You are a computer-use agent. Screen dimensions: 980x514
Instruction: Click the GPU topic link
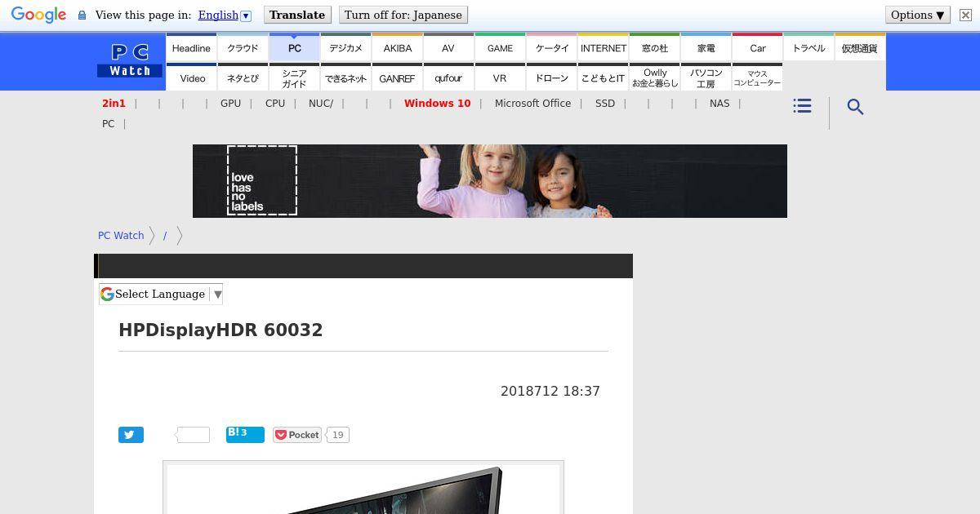[x=230, y=104]
